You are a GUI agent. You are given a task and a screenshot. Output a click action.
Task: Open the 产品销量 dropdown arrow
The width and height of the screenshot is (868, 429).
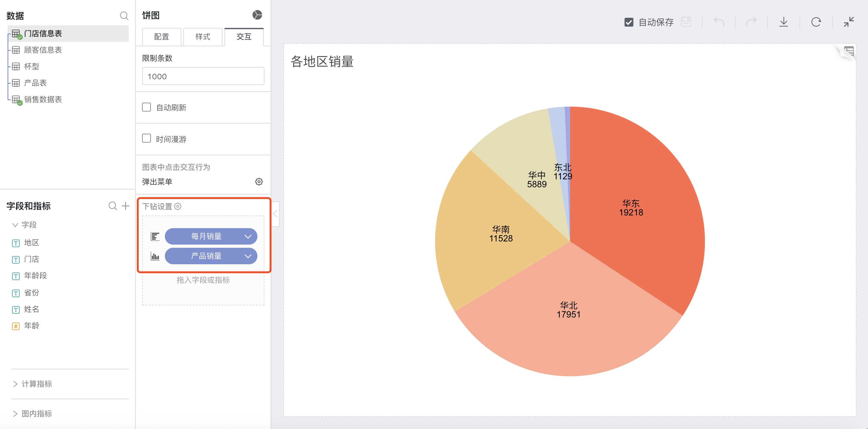(x=248, y=256)
